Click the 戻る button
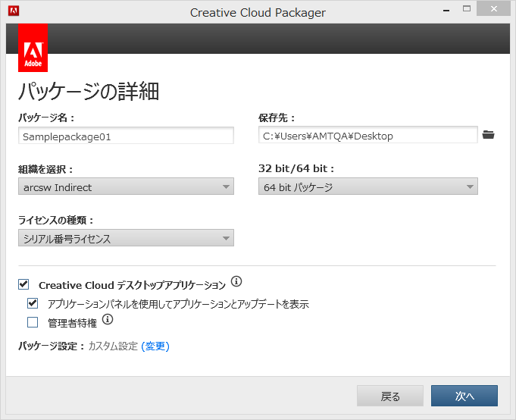 pyautogui.click(x=390, y=396)
